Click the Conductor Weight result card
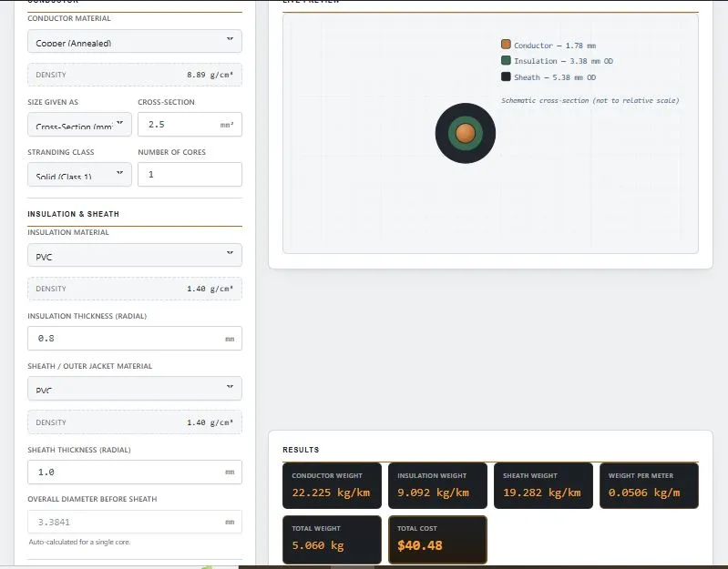 pyautogui.click(x=332, y=485)
